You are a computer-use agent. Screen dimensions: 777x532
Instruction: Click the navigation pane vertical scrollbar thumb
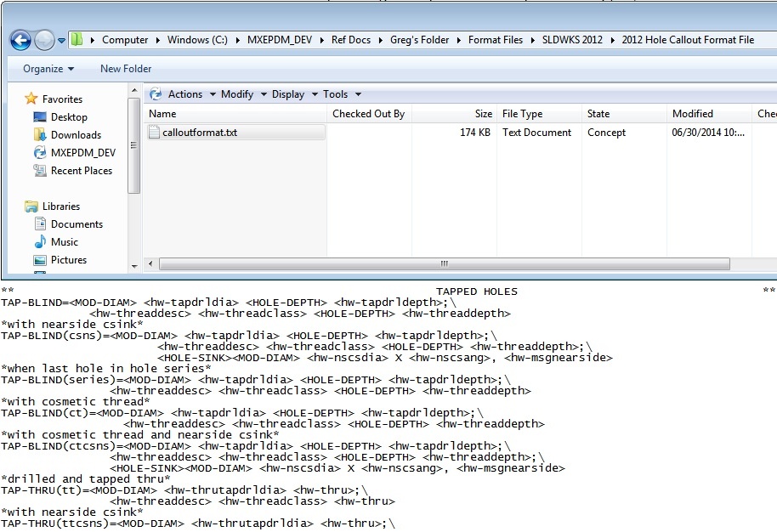click(133, 145)
